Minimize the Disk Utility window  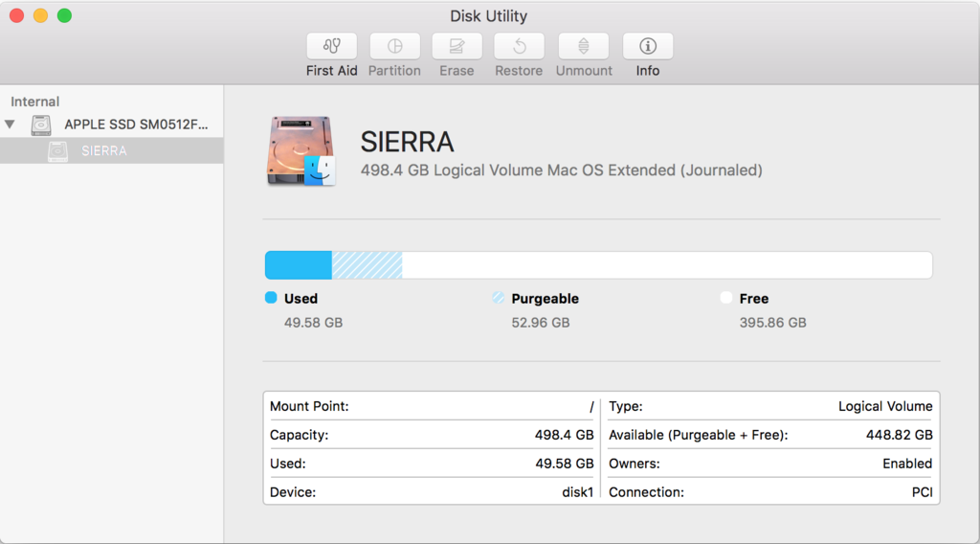(40, 15)
